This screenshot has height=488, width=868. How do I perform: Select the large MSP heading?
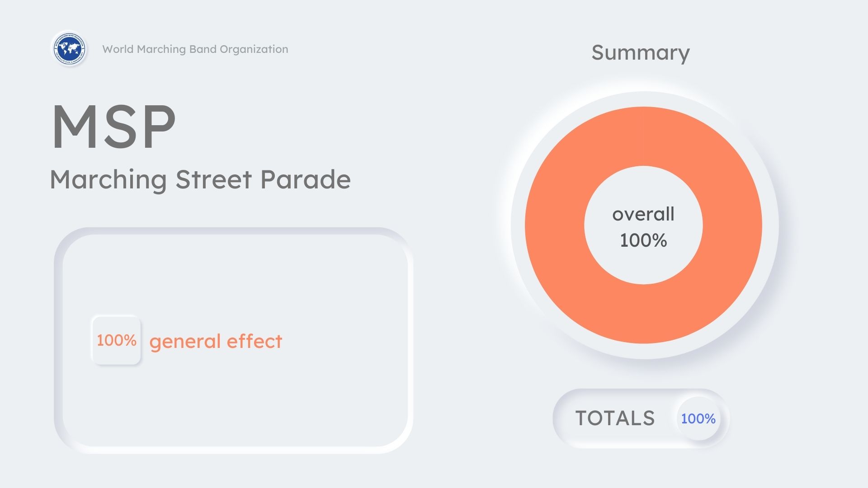pyautogui.click(x=113, y=126)
